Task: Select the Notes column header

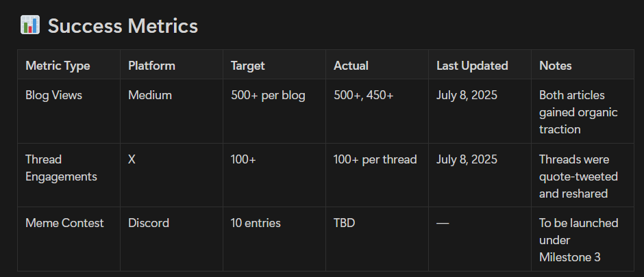Action: coord(582,64)
